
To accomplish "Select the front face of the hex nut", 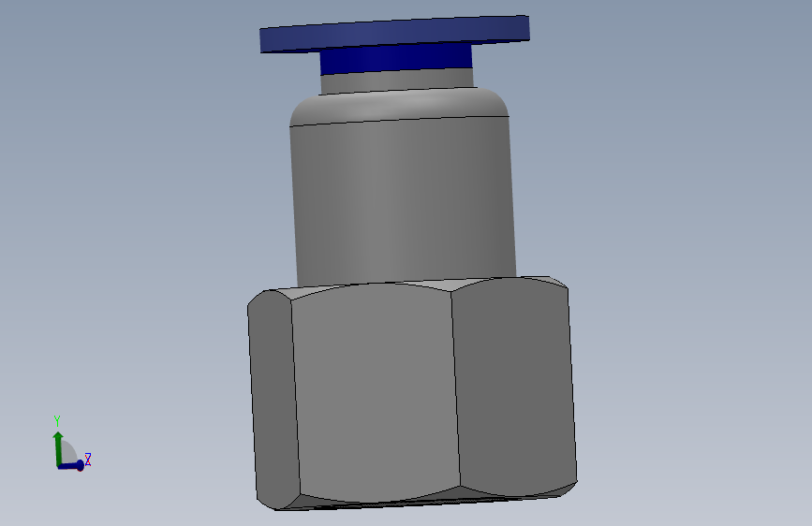I will point(376,393).
